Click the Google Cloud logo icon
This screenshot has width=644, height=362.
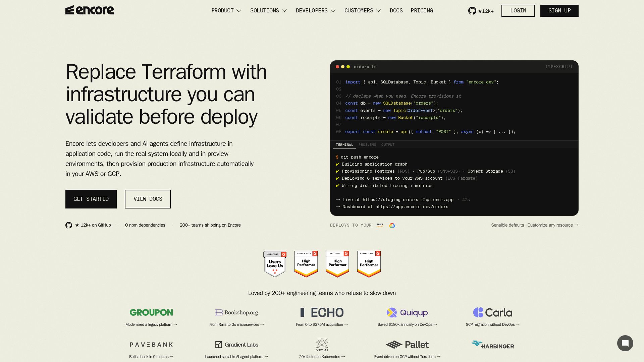tap(392, 225)
